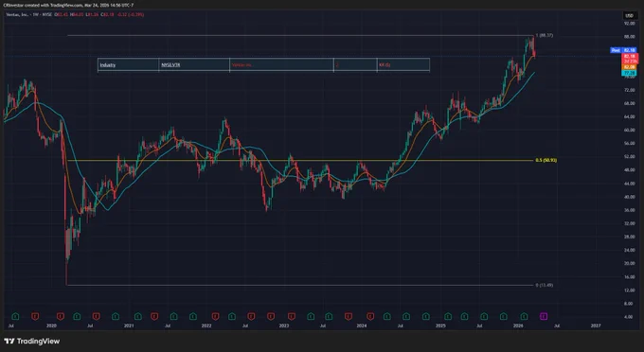Click the leftmost green earnings marker above the first Jul label
This screenshot has width=644, height=352.
pyautogui.click(x=15, y=316)
